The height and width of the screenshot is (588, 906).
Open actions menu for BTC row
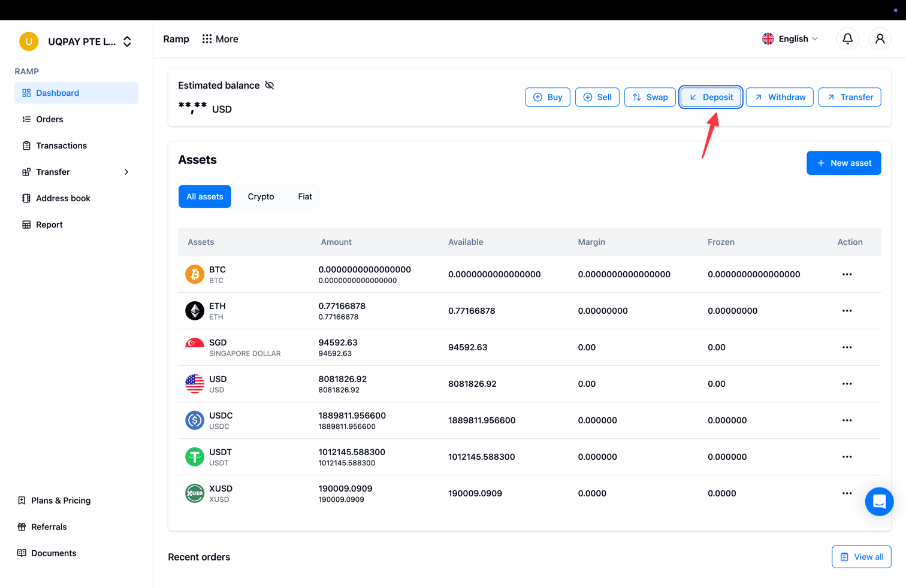[847, 274]
